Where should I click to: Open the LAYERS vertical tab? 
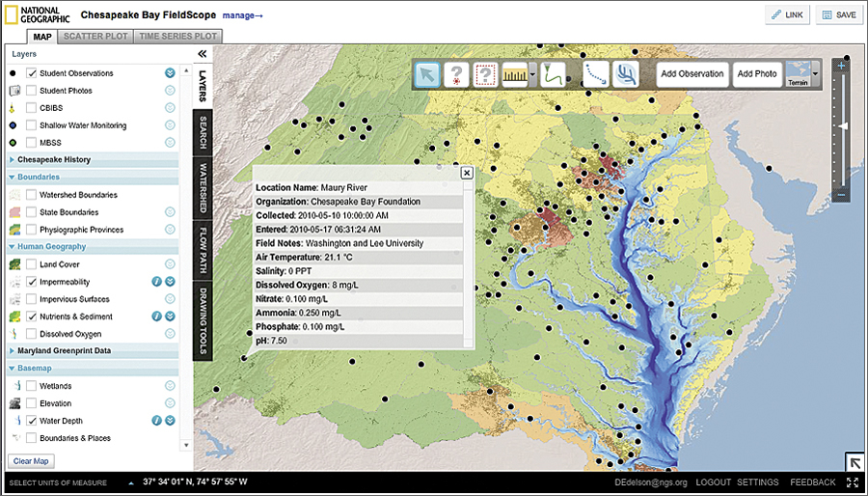[x=203, y=86]
